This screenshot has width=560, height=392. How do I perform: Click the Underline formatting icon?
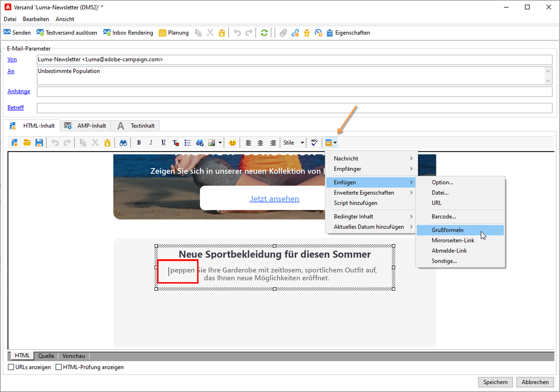coord(163,143)
